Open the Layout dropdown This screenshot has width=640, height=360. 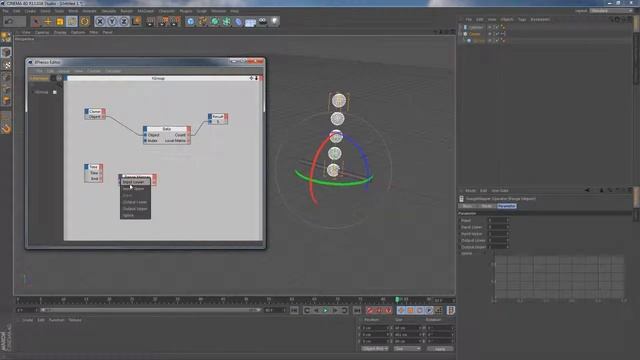click(x=611, y=11)
